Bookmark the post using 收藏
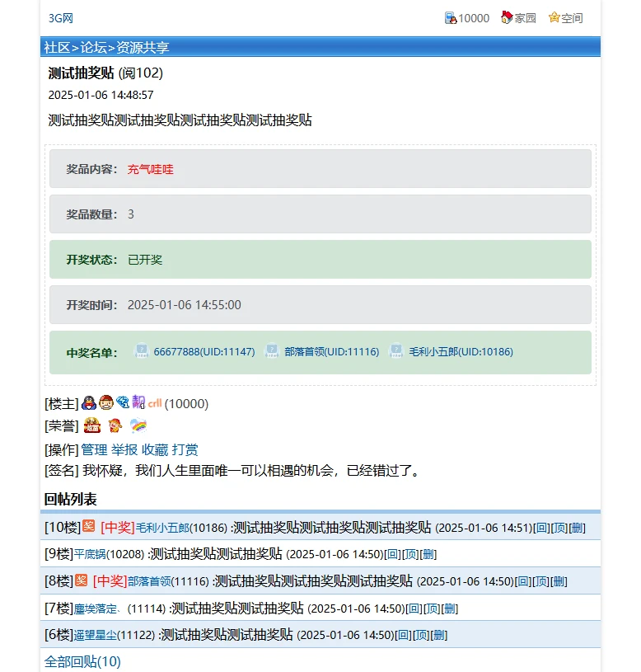The image size is (641, 672). pos(155,449)
